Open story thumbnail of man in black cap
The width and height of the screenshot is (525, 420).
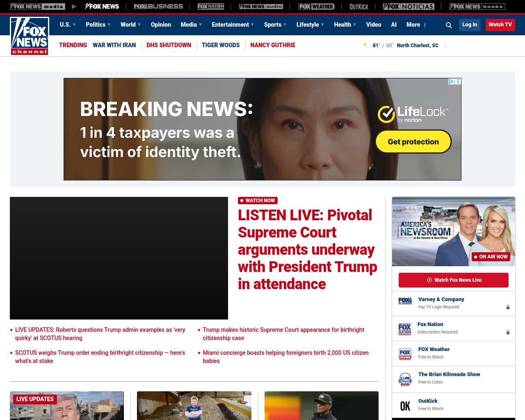pos(322,406)
